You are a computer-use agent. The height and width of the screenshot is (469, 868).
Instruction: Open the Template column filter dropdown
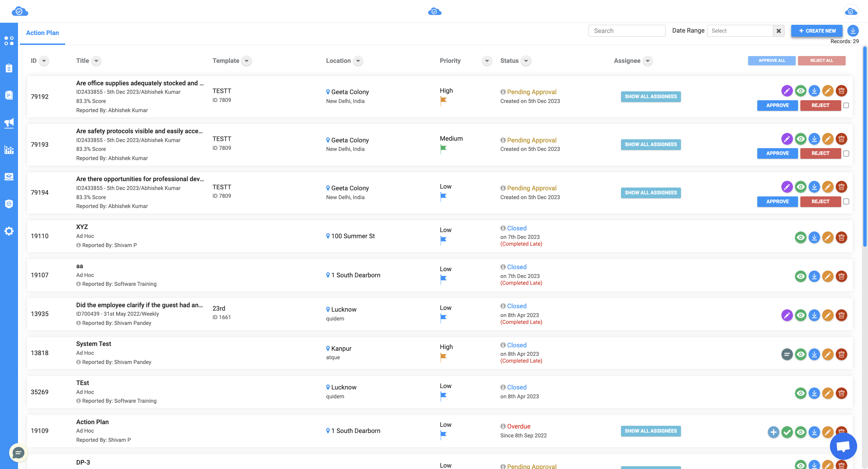pyautogui.click(x=247, y=61)
